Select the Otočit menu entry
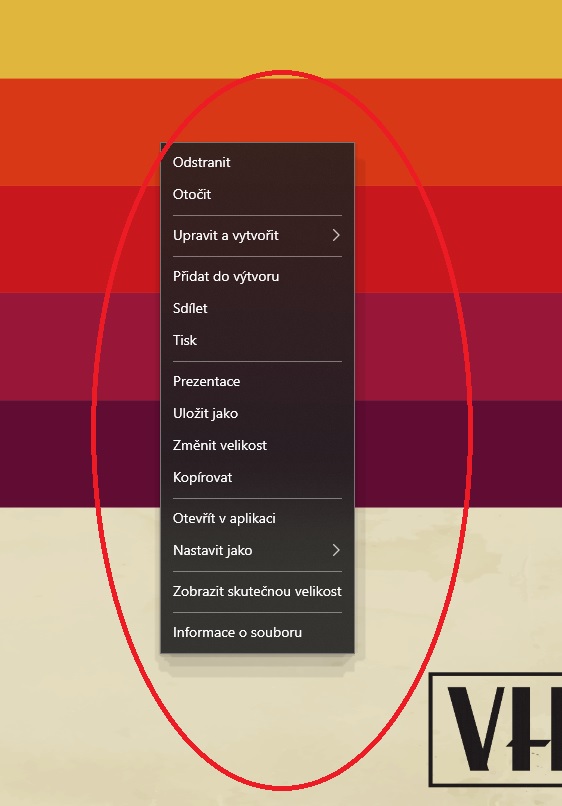Image resolution: width=562 pixels, height=806 pixels. coord(257,194)
